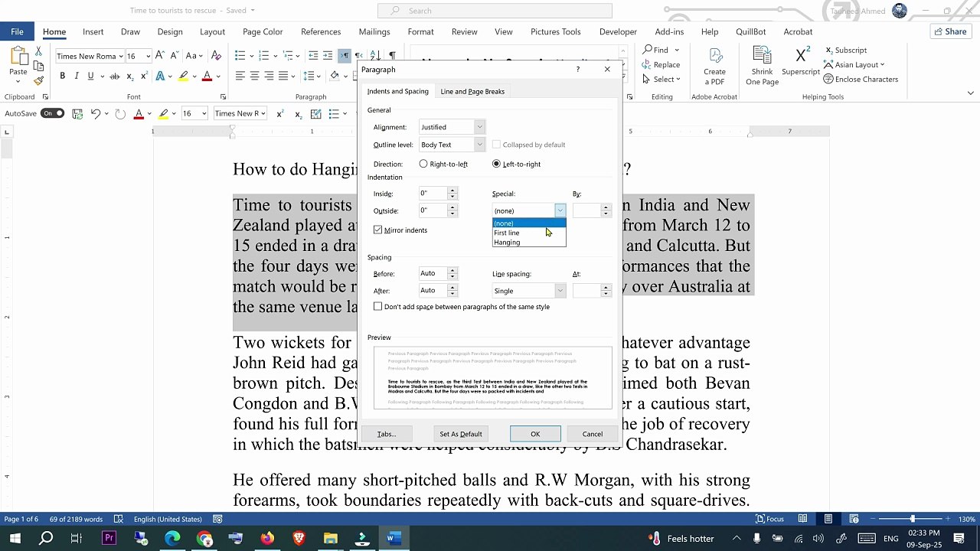Screen dimensions: 980x551
Task: Click the Paragraph dialog help question mark
Action: click(578, 69)
